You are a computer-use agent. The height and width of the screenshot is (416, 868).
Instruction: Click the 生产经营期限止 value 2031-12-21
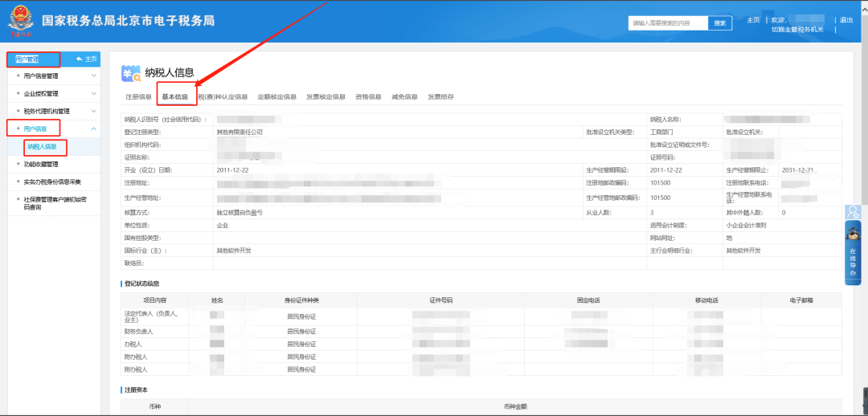coord(798,169)
